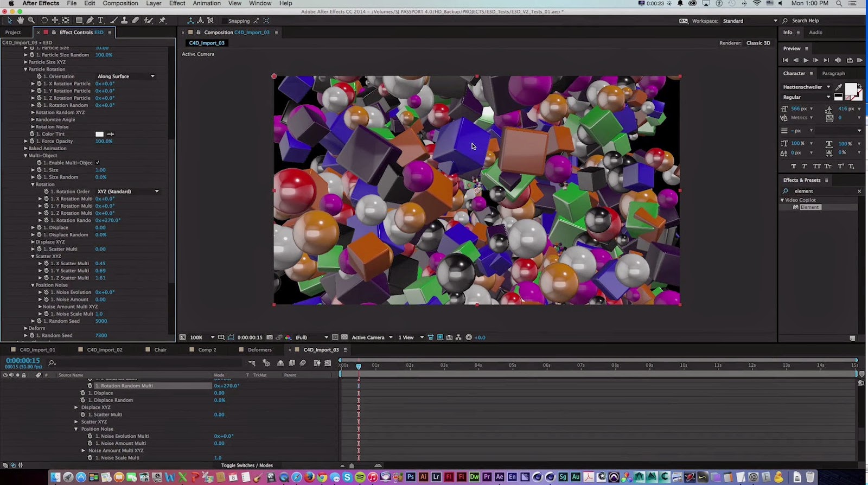Open the Composition Flowchart icon in viewer
The width and height of the screenshot is (868, 485).
[x=458, y=337]
